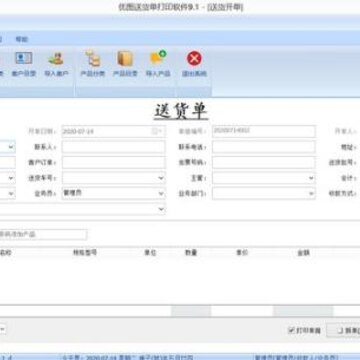Viewport: 360px width, 360px height.
Task: Open the left-edge dropdown beside 送货车号
Action: click(11, 178)
